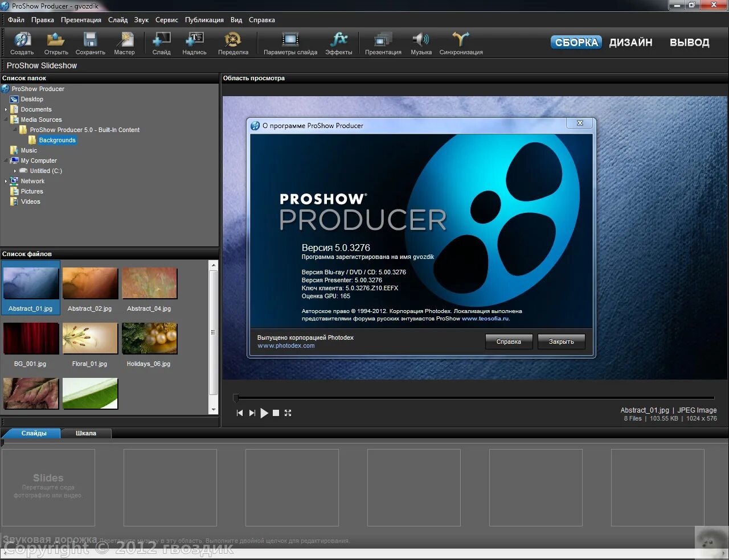The image size is (729, 560).
Task: Collapse the My Computer tree node
Action: pyautogui.click(x=6, y=160)
